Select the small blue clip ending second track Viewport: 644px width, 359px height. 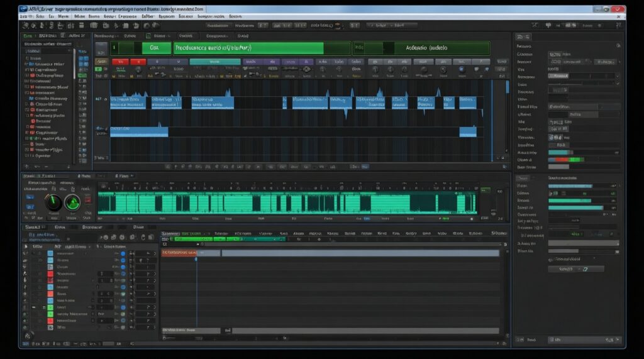coord(468,131)
